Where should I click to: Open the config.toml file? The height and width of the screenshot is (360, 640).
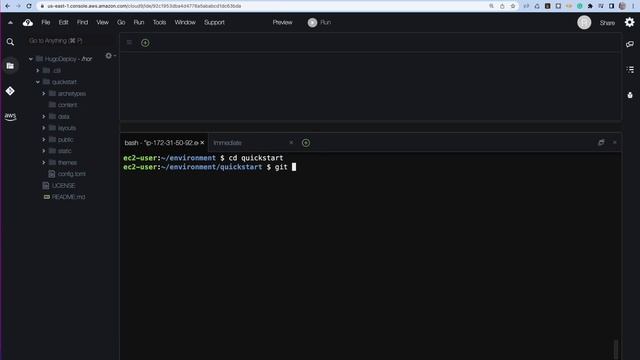coord(71,174)
